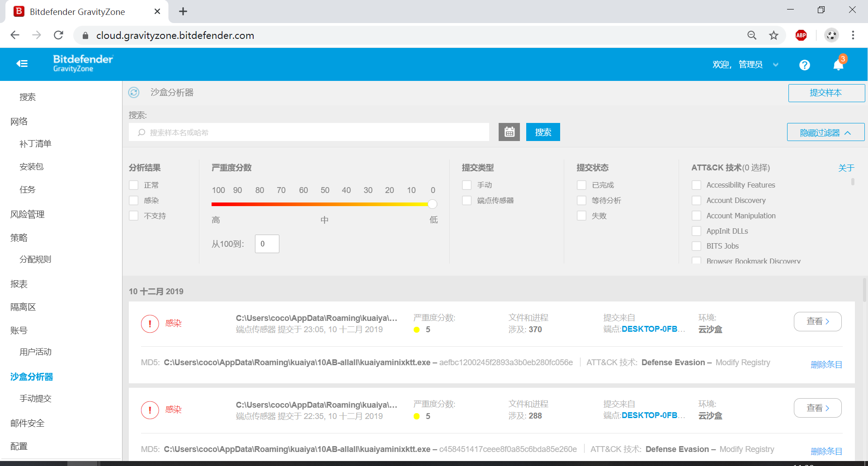Open the 补丁清单 sidebar item
The width and height of the screenshot is (868, 466).
(35, 144)
